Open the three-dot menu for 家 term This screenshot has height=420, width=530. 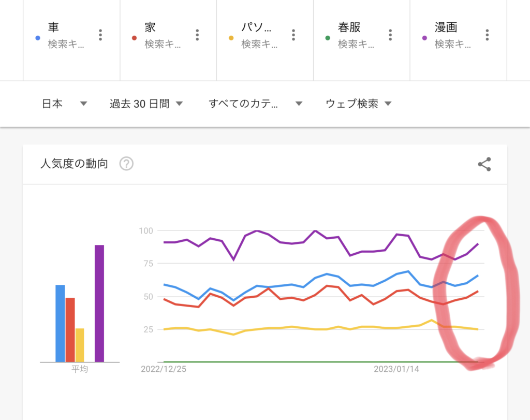[x=197, y=35]
